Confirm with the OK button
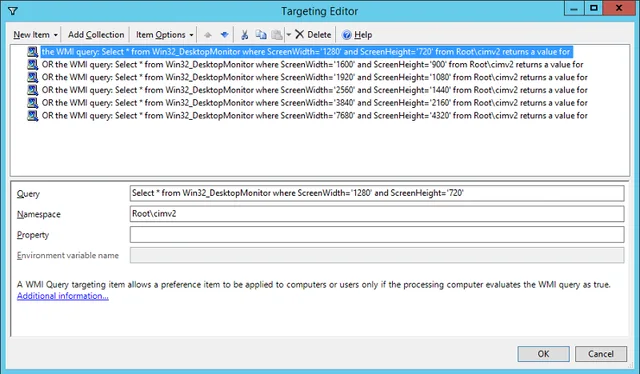 [543, 354]
